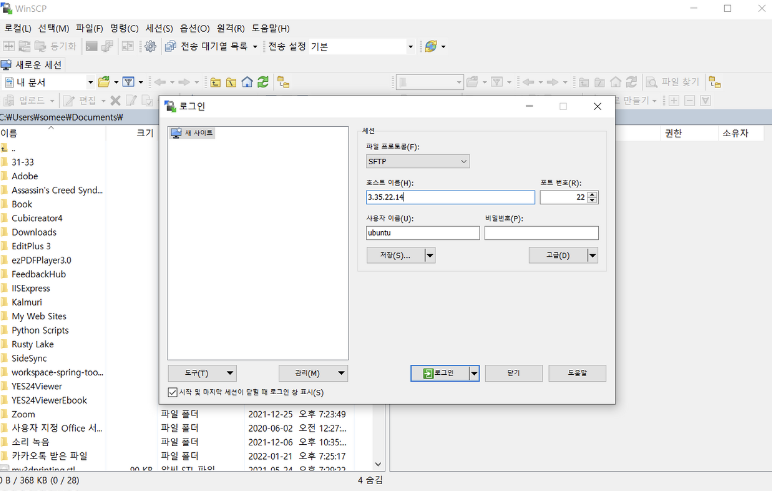772x491 pixels.
Task: Open the 세션(S) menu
Action: (160, 28)
